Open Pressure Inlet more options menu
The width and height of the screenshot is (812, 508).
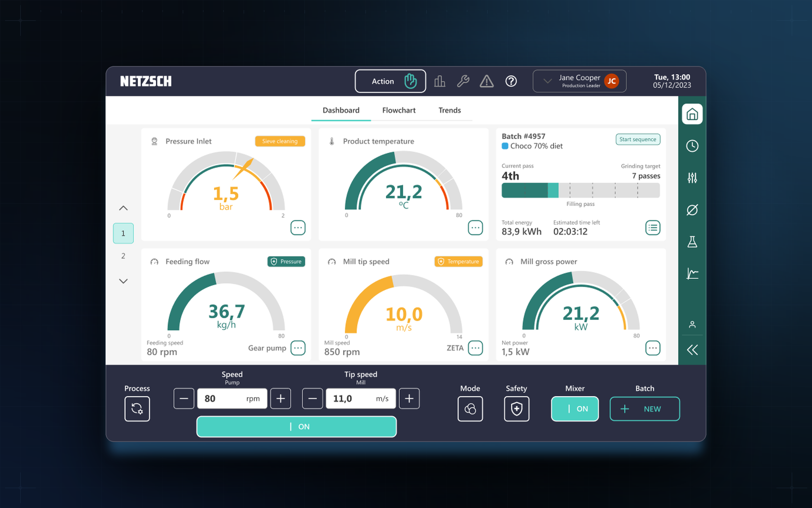[x=298, y=228]
